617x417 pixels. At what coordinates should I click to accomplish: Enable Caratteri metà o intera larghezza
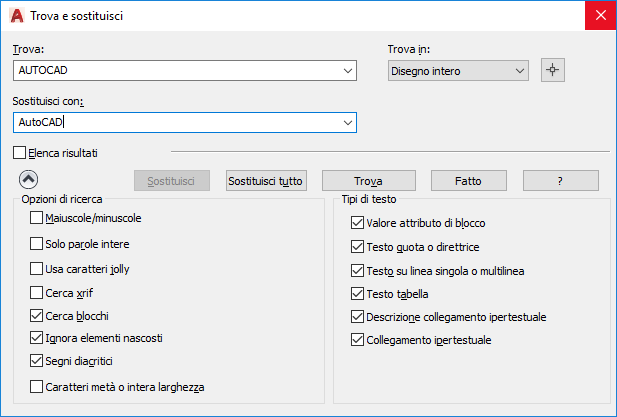point(36,387)
